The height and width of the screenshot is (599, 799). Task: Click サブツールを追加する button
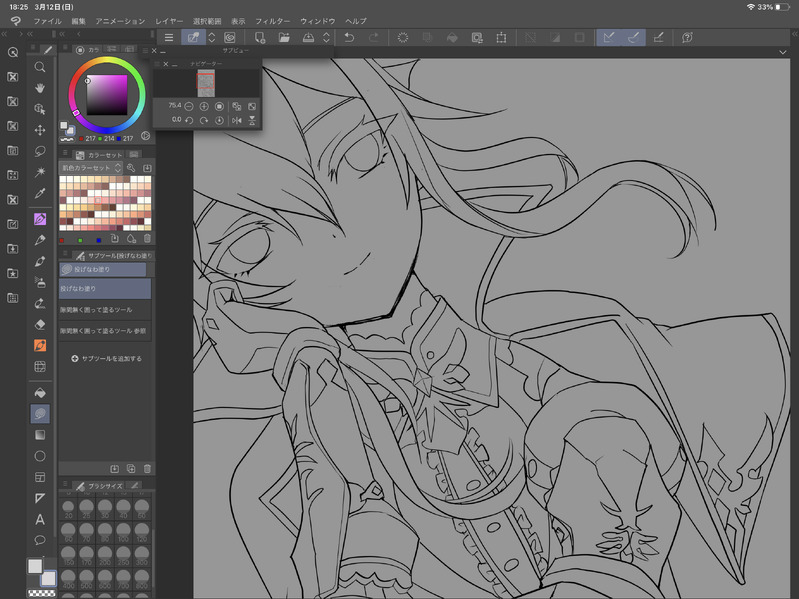(106, 358)
